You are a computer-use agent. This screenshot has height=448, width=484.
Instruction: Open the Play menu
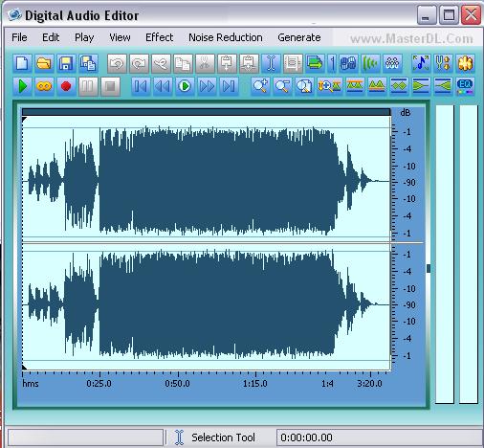point(84,37)
